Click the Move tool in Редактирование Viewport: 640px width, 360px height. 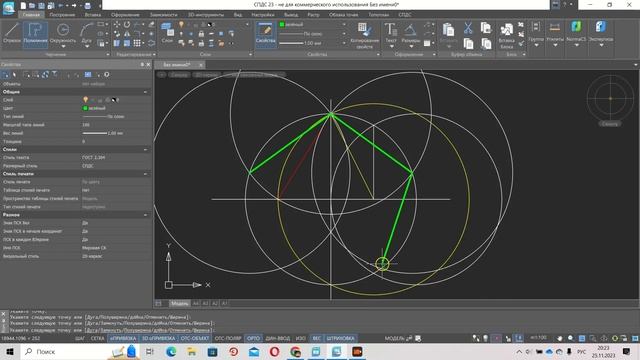pos(117,24)
